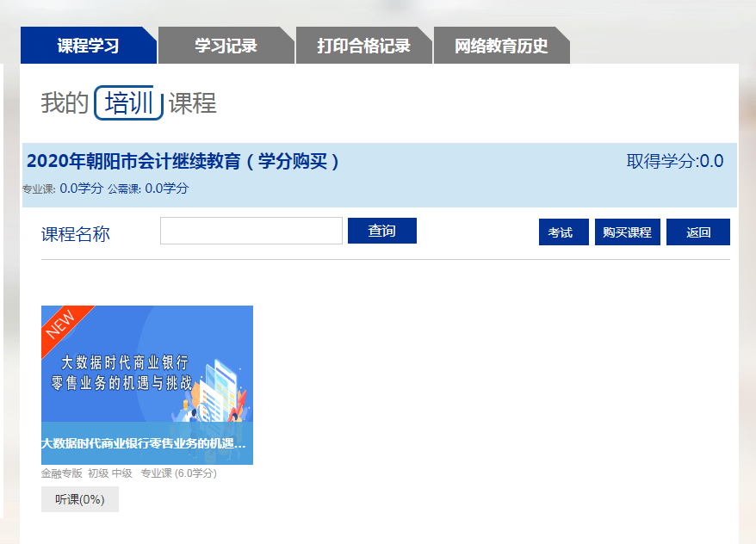Screen dimensions: 756x544
Task: Switch to the 课程学习 tab
Action: [88, 46]
